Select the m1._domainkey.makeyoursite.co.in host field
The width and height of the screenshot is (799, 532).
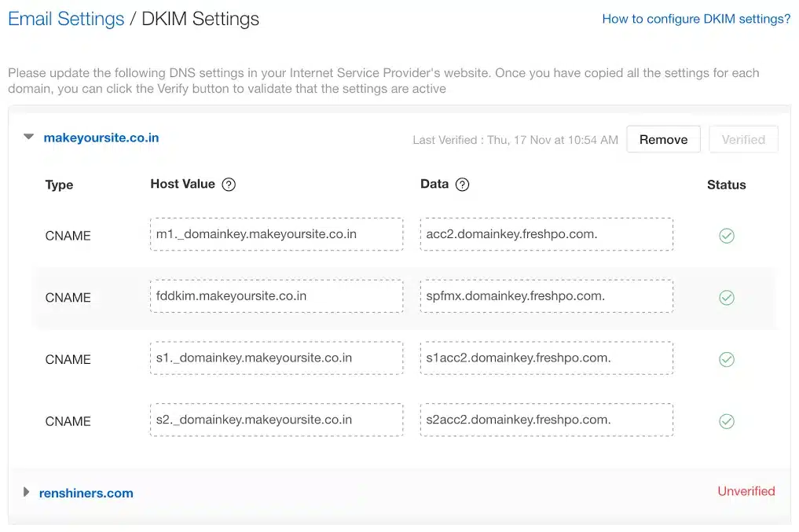click(x=277, y=234)
